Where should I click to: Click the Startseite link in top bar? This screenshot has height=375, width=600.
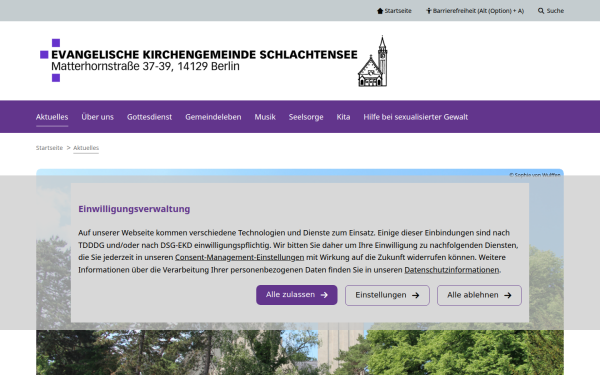pos(394,11)
